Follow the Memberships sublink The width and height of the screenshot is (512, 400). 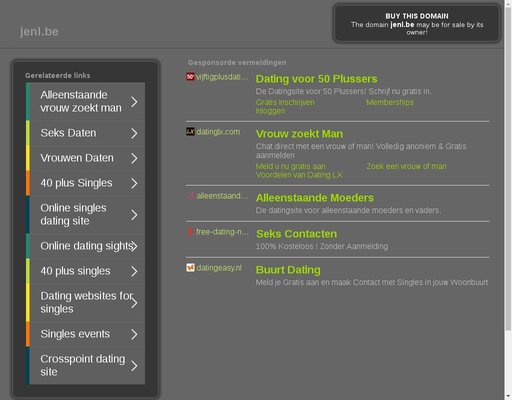pyautogui.click(x=390, y=102)
